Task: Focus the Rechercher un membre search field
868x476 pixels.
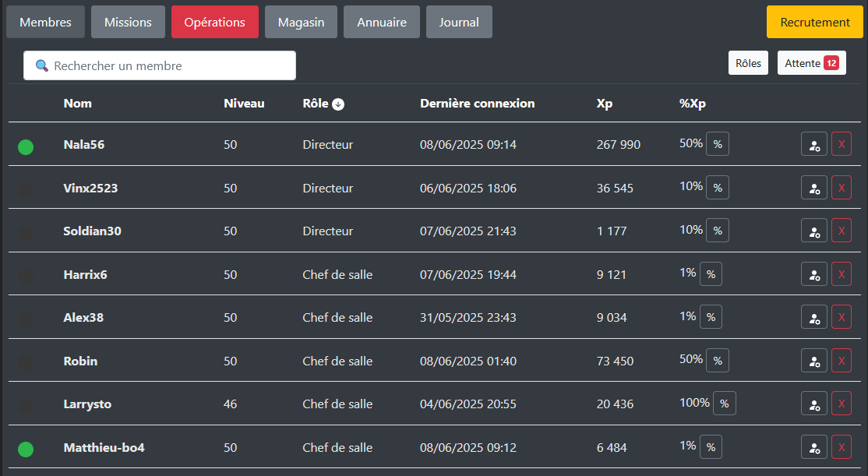Action: pyautogui.click(x=160, y=66)
